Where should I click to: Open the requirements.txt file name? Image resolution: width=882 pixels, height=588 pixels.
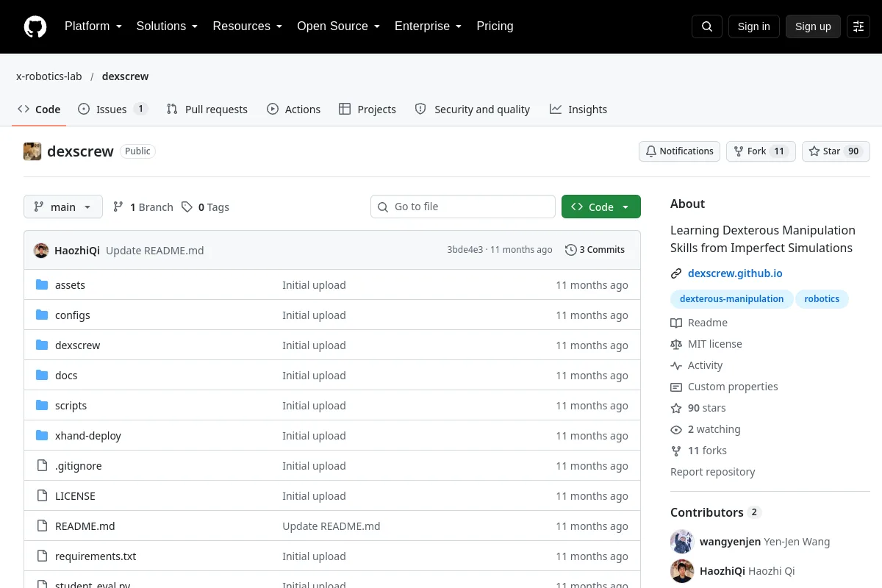coord(96,556)
